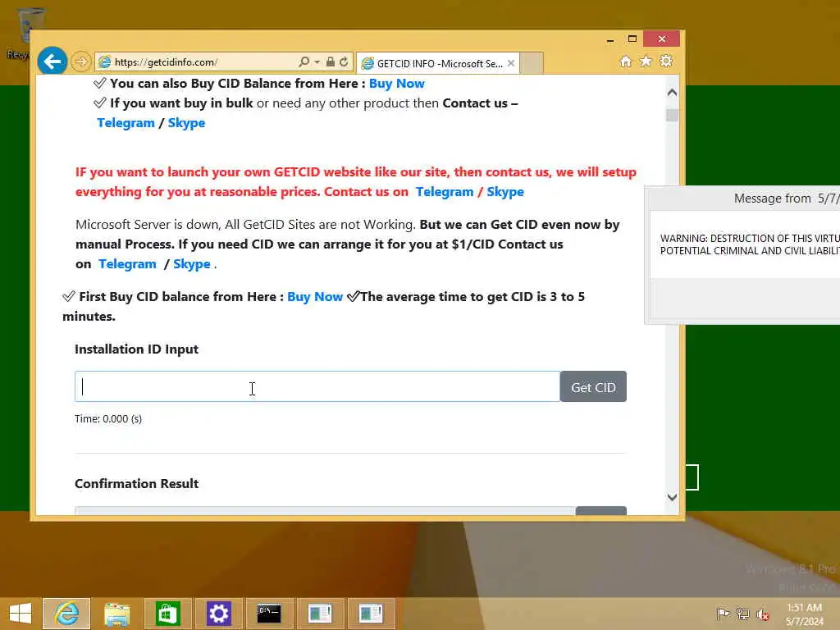The image size is (840, 630).
Task: Click the 'Confirmation Result' heading
Action: point(137,484)
